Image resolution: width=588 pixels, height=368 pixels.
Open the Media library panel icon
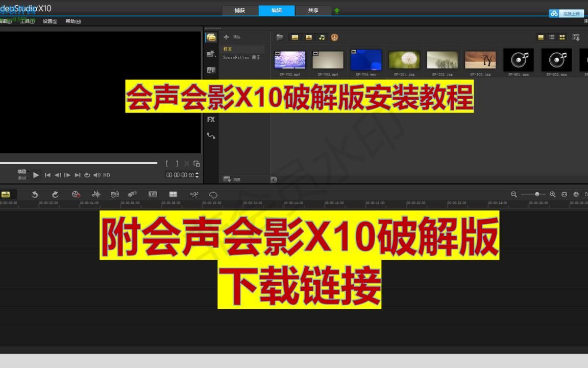(211, 37)
